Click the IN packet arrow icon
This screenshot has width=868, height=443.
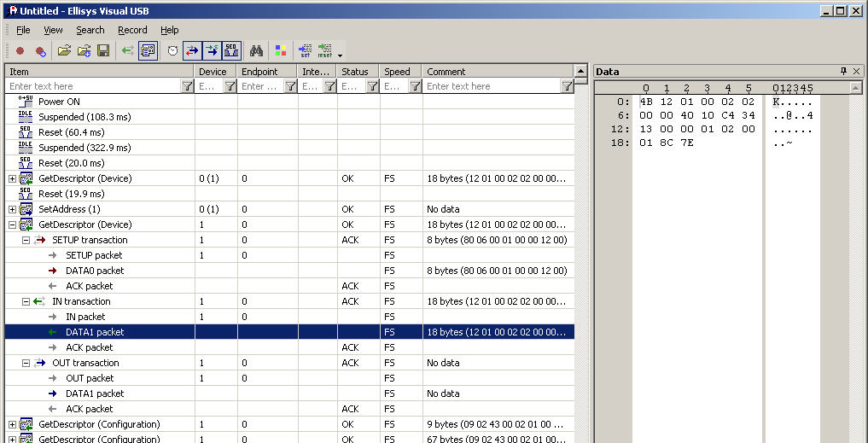tap(53, 317)
